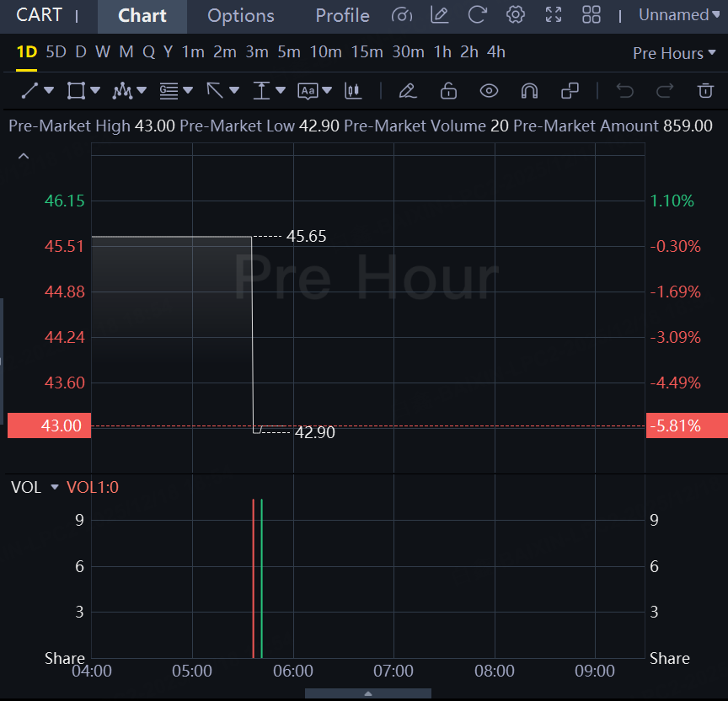The width and height of the screenshot is (728, 701).
Task: Select the Q quarterly timeframe
Action: pos(148,52)
